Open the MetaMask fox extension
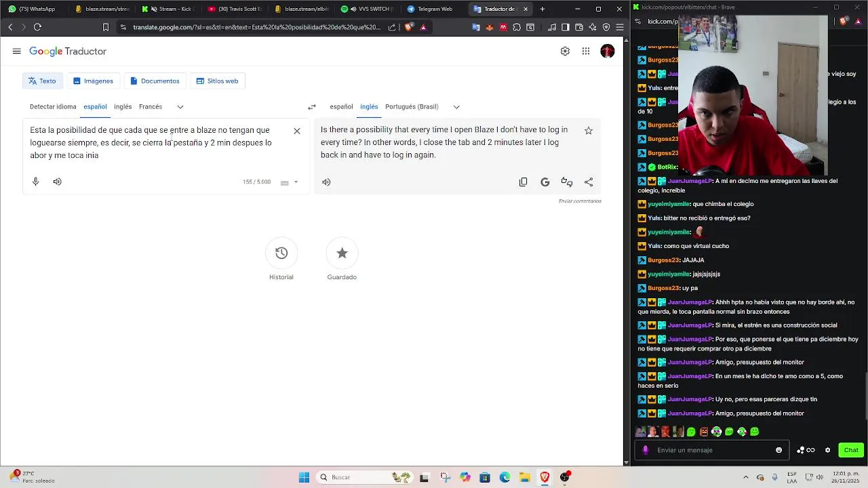Image resolution: width=868 pixels, height=488 pixels. tap(490, 27)
